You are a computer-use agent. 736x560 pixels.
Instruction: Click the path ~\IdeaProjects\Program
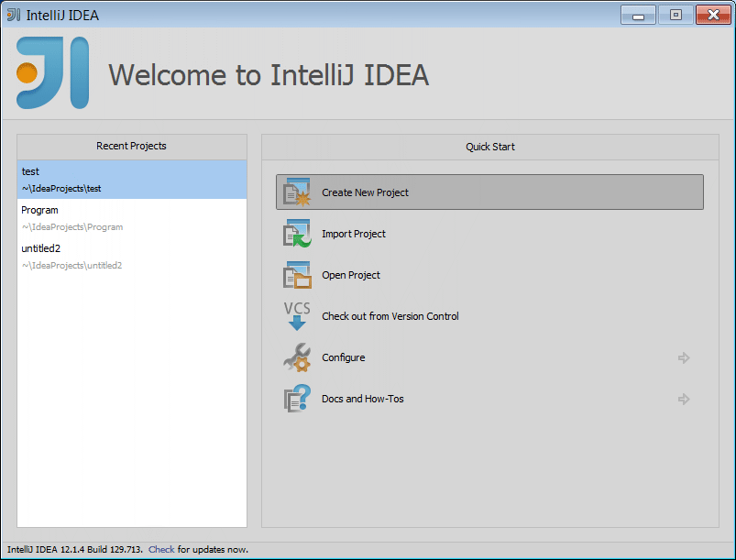click(72, 227)
